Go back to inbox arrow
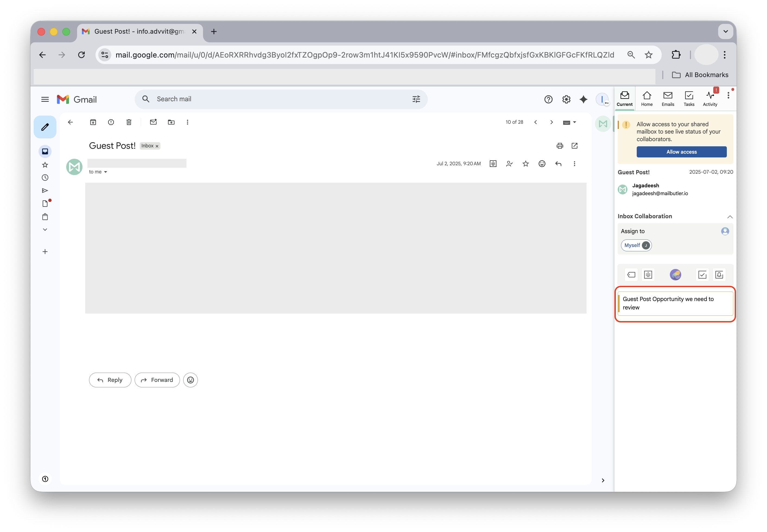Viewport: 767px width, 532px height. pyautogui.click(x=70, y=122)
